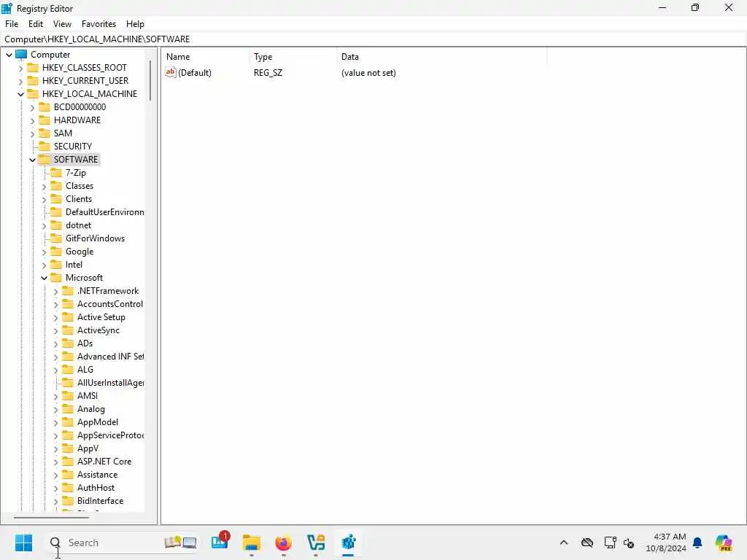Select the SECURITY folder icon

[44, 146]
